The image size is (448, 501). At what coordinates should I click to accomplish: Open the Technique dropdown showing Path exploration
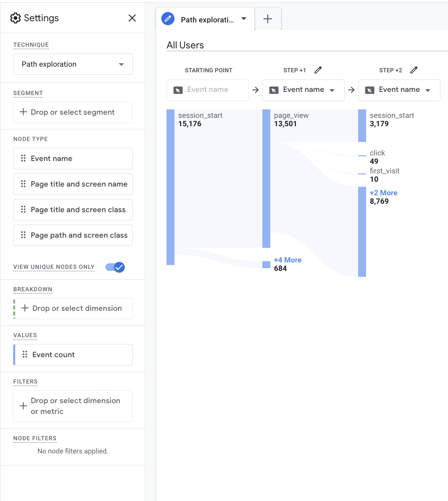click(73, 64)
